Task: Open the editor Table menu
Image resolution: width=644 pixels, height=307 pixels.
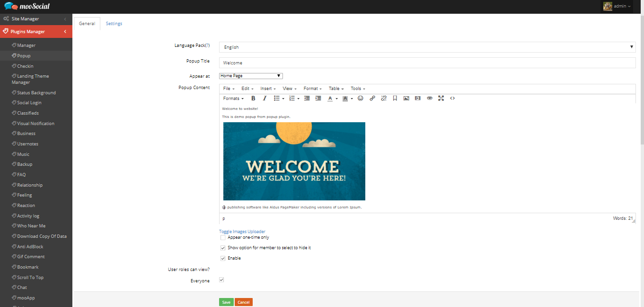Action: click(x=336, y=89)
